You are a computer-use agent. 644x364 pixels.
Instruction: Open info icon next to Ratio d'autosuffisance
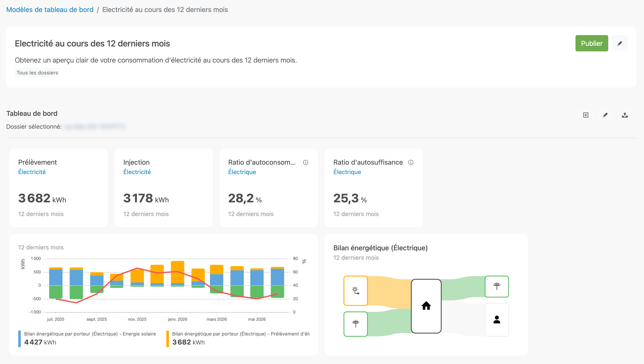tap(411, 163)
